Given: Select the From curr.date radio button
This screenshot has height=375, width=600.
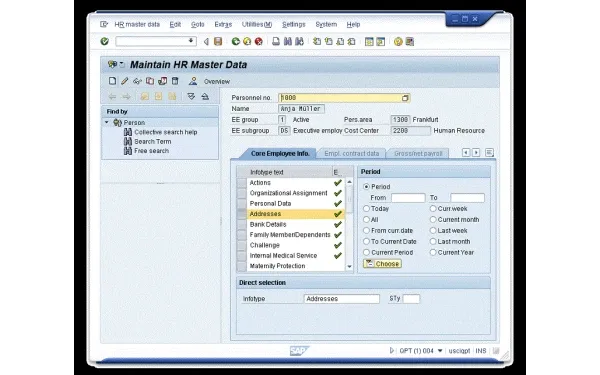Looking at the screenshot, I should click(366, 230).
